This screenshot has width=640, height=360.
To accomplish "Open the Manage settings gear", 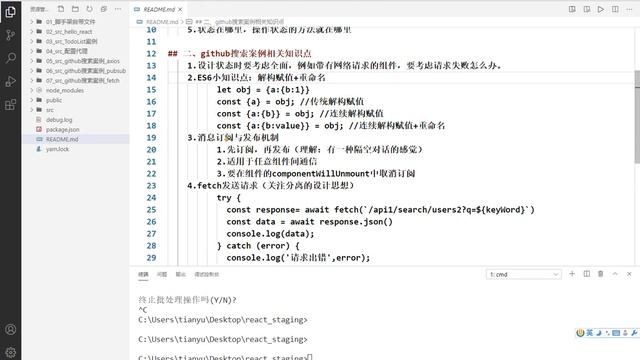I will (11, 352).
